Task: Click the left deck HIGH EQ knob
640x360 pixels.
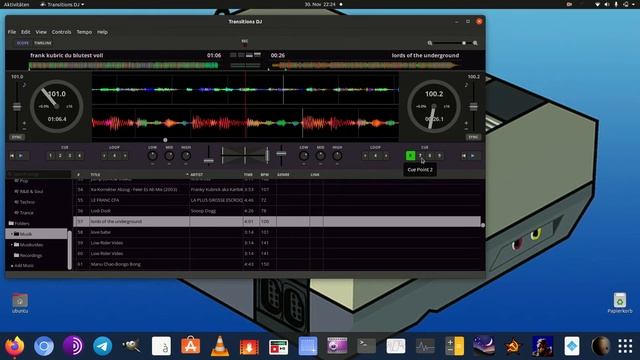Action: [186, 156]
